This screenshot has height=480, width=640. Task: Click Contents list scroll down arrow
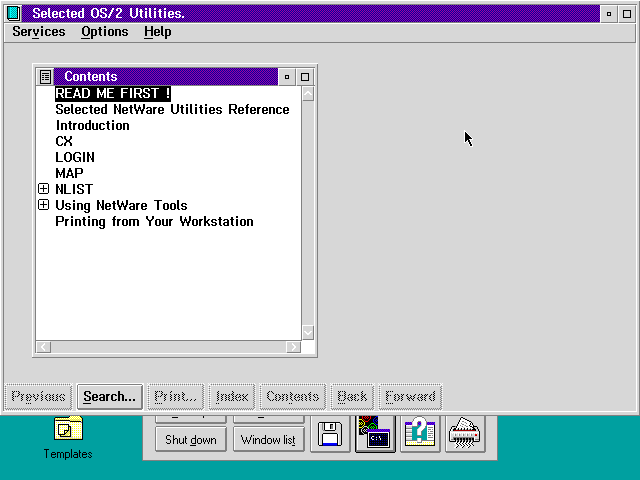tap(308, 332)
